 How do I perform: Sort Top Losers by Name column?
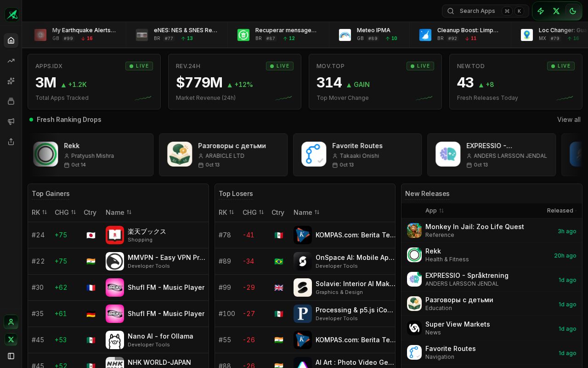[306, 212]
